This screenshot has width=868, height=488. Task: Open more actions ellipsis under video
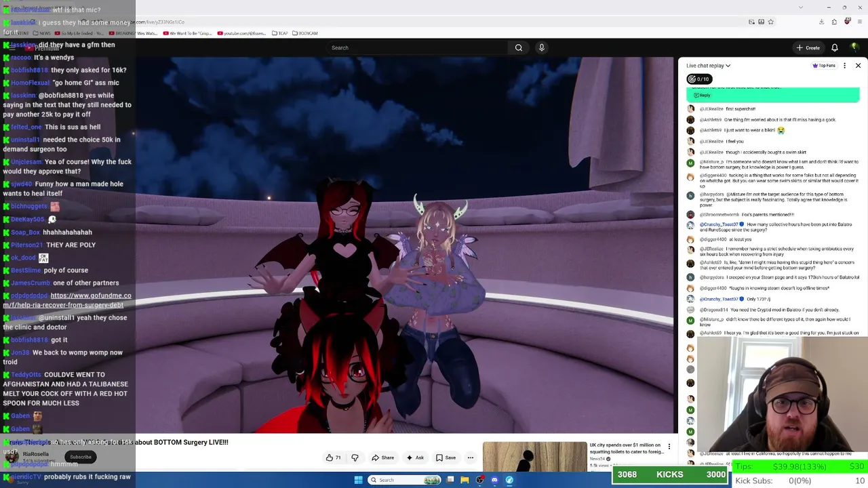[x=470, y=457]
